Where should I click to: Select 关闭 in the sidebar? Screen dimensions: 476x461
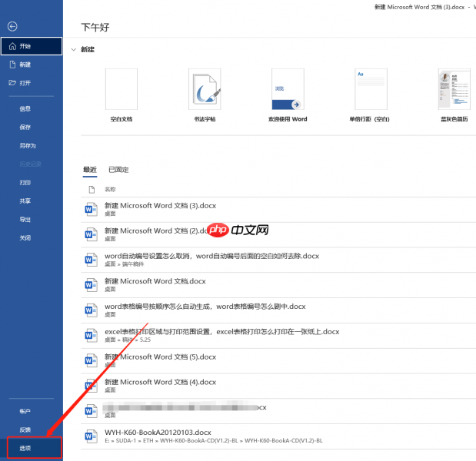25,237
